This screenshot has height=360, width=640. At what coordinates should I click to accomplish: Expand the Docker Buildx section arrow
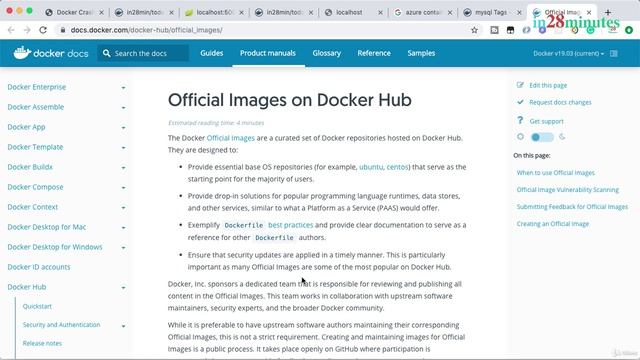[x=123, y=167]
